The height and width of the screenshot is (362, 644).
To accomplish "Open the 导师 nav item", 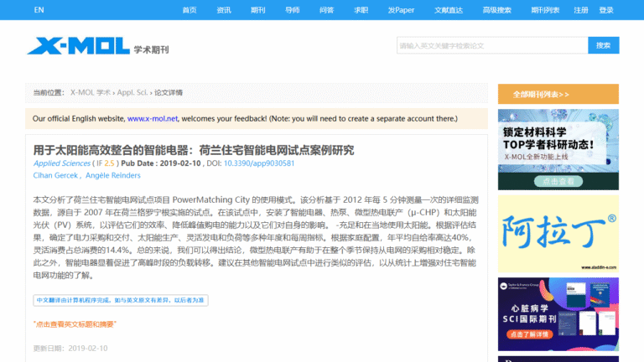I will tap(293, 10).
